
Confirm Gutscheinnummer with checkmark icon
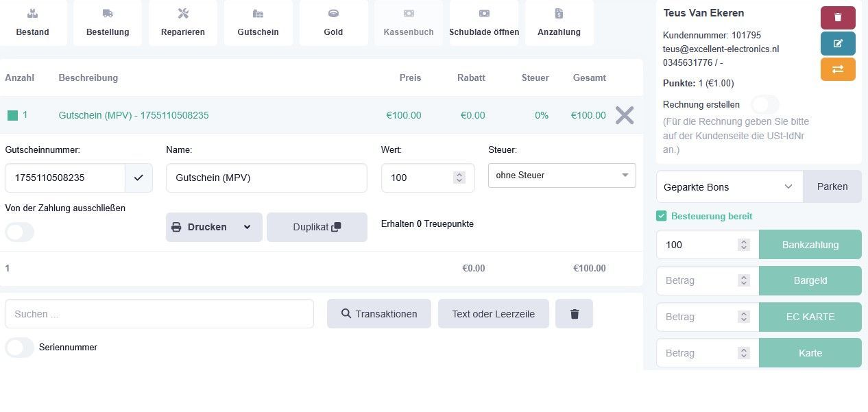click(x=138, y=178)
